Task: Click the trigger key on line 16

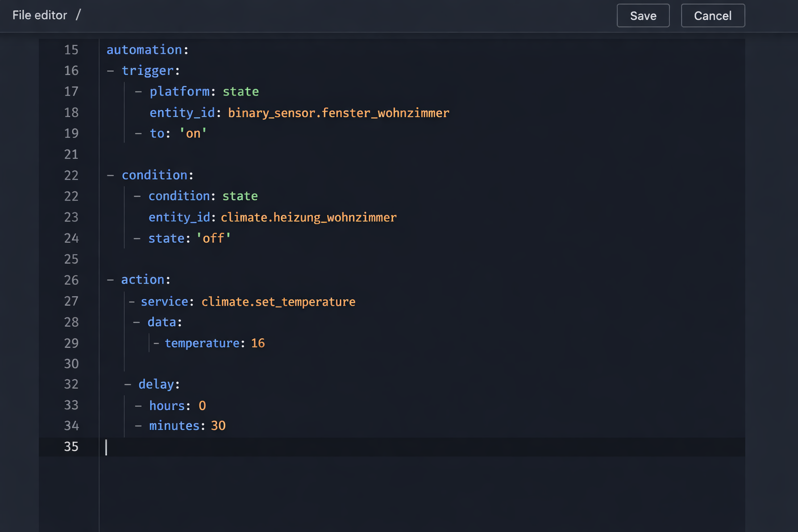Action: click(148, 71)
